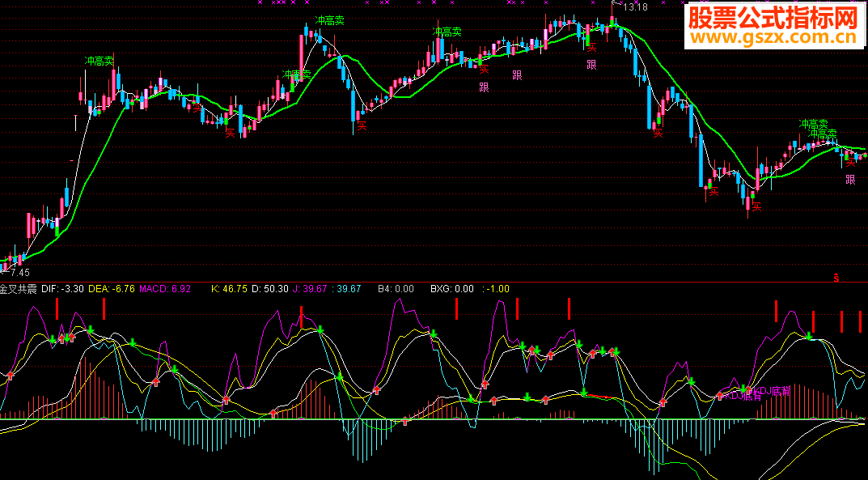This screenshot has height=480, width=868.
Task: Click the red S marker above indicator panel
Action: [x=836, y=278]
